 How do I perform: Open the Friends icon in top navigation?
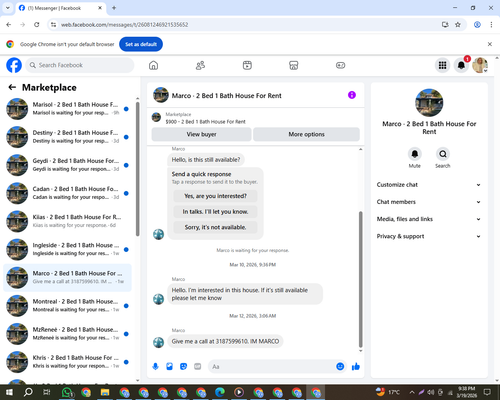[200, 65]
